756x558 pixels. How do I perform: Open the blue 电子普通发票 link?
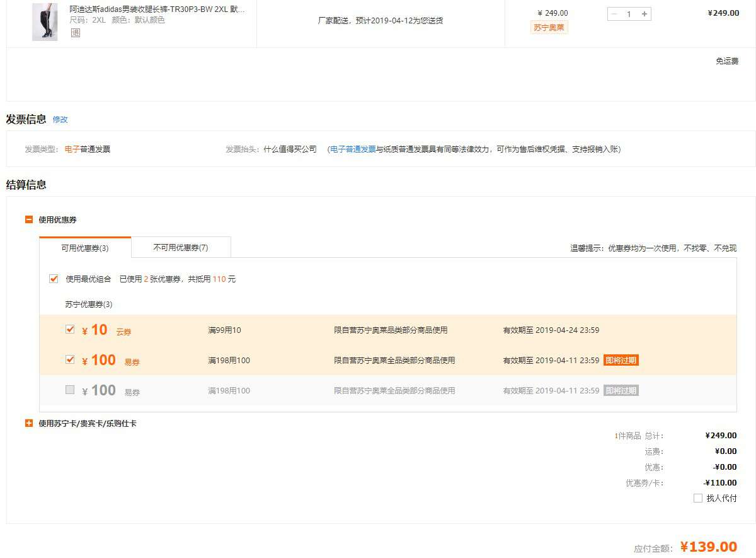[x=353, y=149]
